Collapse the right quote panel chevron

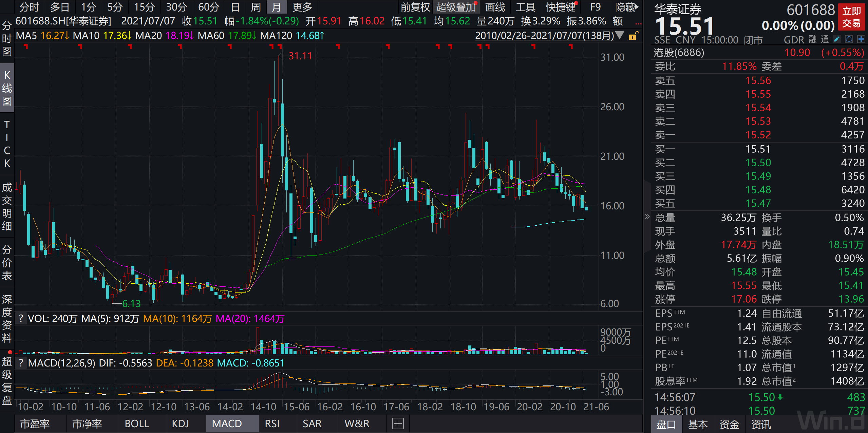[x=647, y=216]
